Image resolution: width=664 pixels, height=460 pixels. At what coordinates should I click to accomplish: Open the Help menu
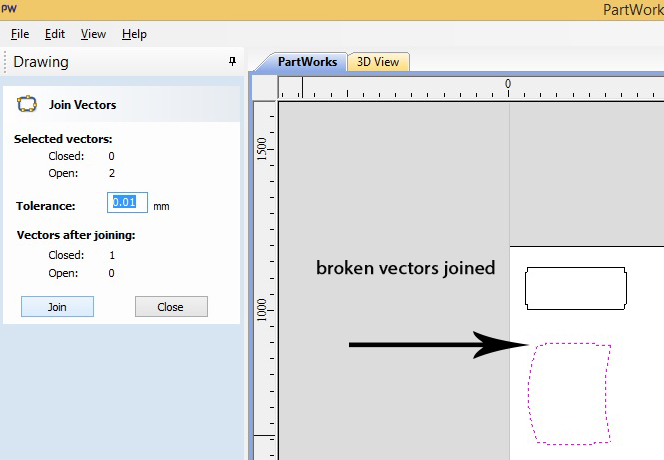tap(134, 34)
